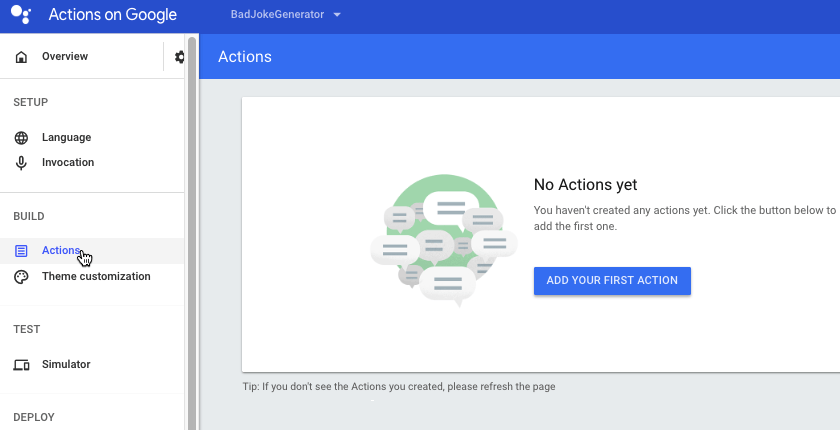
Task: Click the sidebar vertical scrollbar
Action: (x=192, y=232)
